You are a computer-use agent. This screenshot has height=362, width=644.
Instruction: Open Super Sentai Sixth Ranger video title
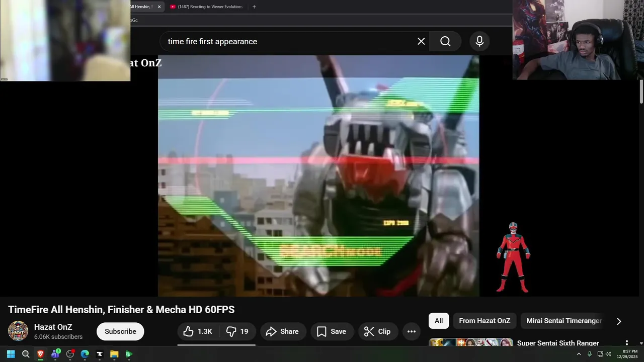pyautogui.click(x=558, y=343)
